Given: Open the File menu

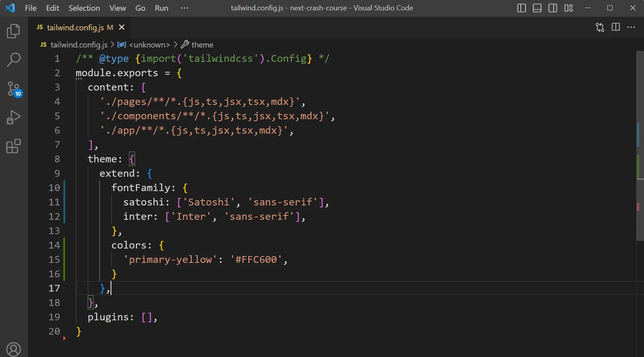Looking at the screenshot, I should coord(31,8).
